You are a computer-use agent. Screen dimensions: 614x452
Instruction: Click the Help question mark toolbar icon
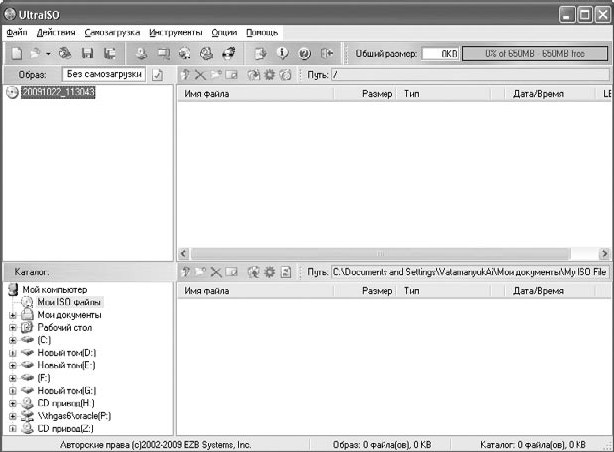click(x=304, y=53)
